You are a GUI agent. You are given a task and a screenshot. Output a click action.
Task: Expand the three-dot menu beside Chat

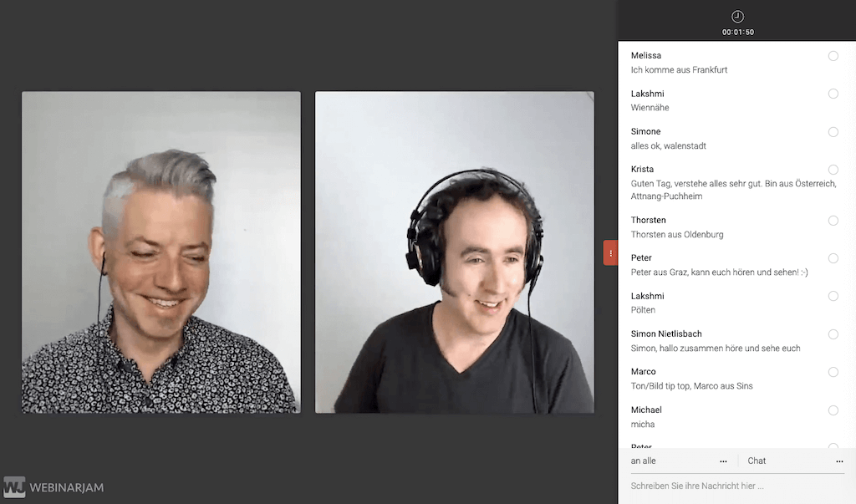pyautogui.click(x=839, y=461)
